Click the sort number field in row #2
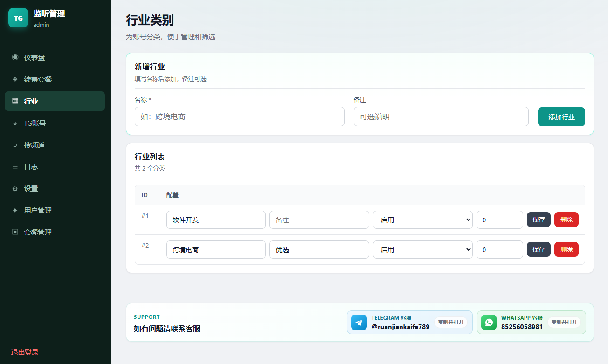This screenshot has width=608, height=364. coord(500,249)
